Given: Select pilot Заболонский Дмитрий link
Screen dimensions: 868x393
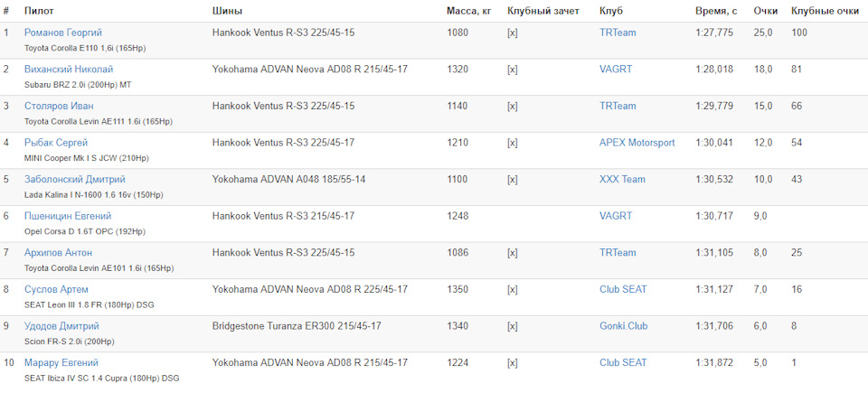Looking at the screenshot, I should coord(75,180).
